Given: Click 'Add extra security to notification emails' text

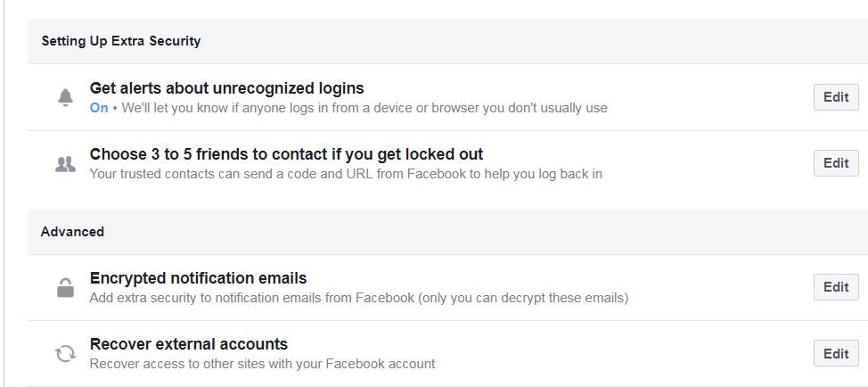Looking at the screenshot, I should click(251, 298).
